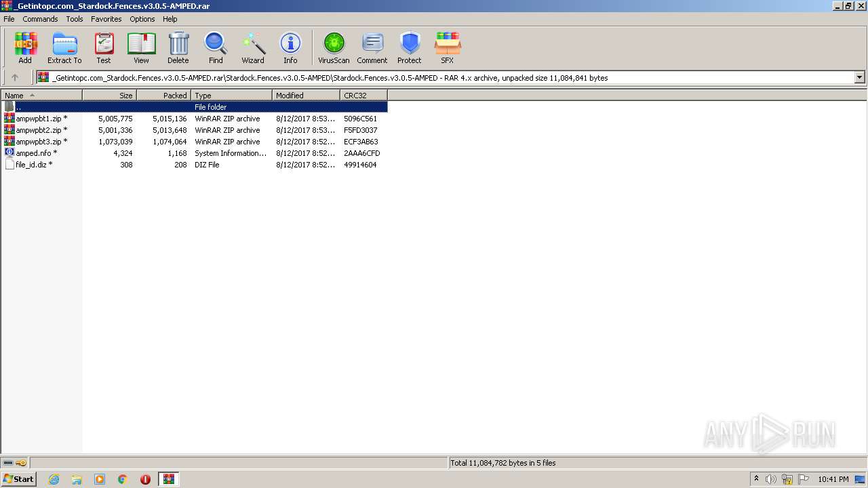Click the volume speaker tray icon

coord(771,479)
